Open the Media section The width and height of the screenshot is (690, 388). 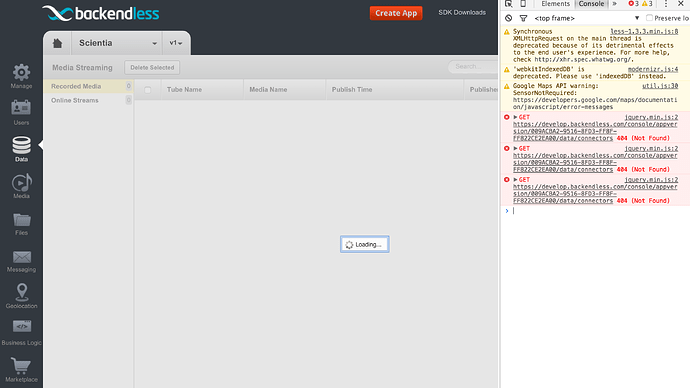click(x=21, y=186)
